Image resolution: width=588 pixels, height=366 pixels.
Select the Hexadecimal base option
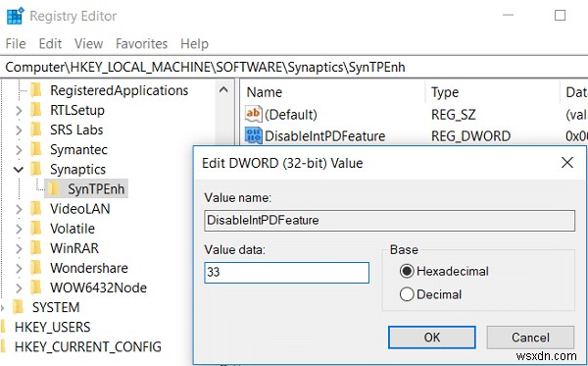tap(444, 271)
